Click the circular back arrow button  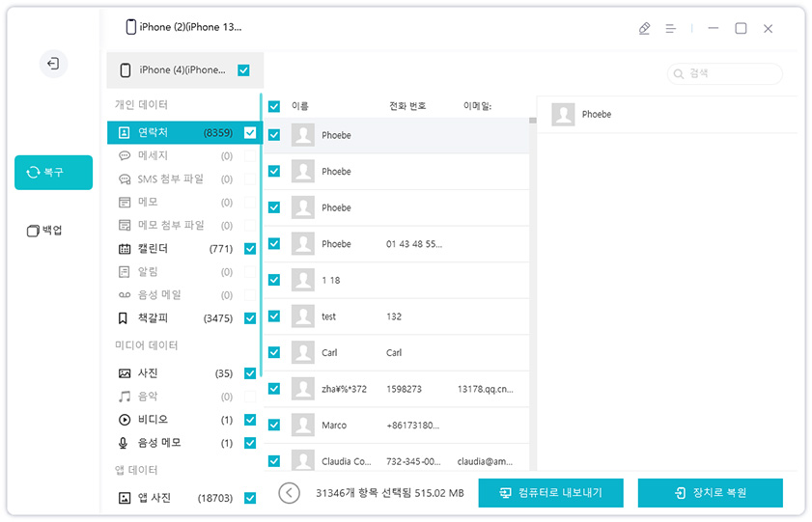point(289,493)
